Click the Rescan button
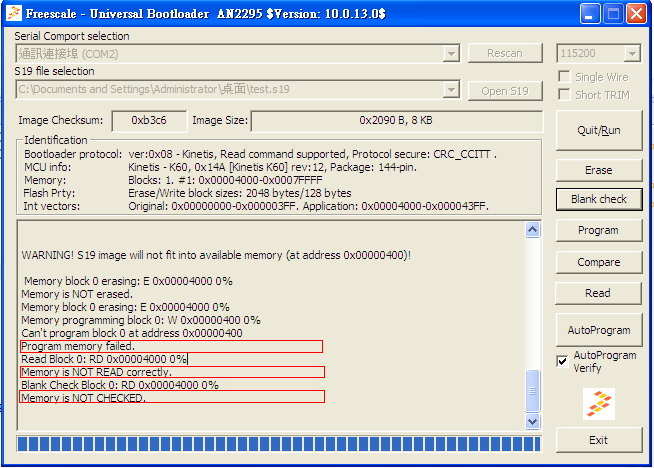The image size is (654, 468). pyautogui.click(x=505, y=53)
